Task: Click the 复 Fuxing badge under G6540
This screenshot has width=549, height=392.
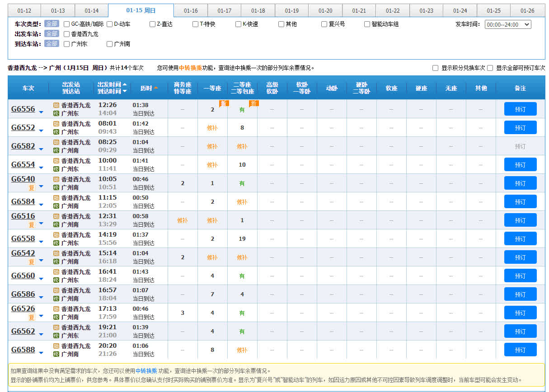Action: click(31, 187)
